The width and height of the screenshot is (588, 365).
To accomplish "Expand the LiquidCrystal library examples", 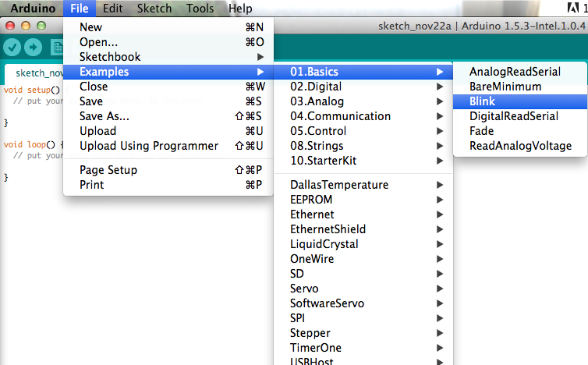I will click(363, 244).
